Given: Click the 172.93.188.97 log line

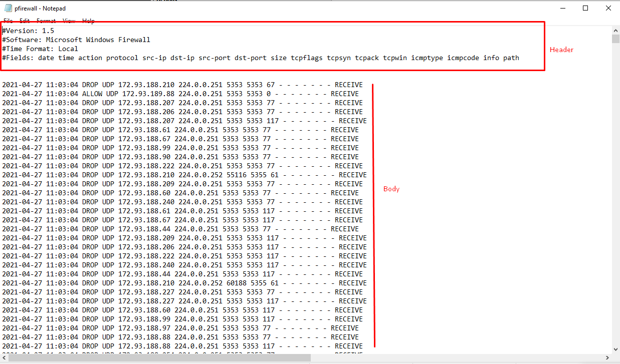Looking at the screenshot, I should [180, 328].
